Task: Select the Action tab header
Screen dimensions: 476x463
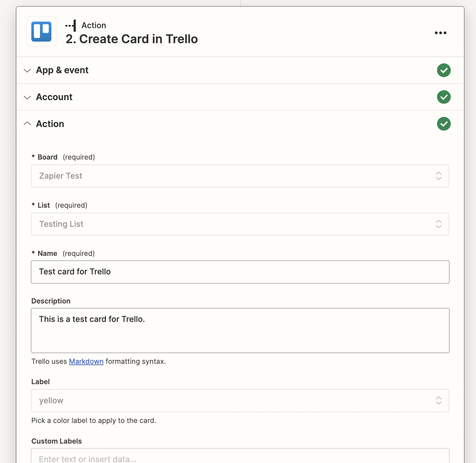Action: pos(50,124)
